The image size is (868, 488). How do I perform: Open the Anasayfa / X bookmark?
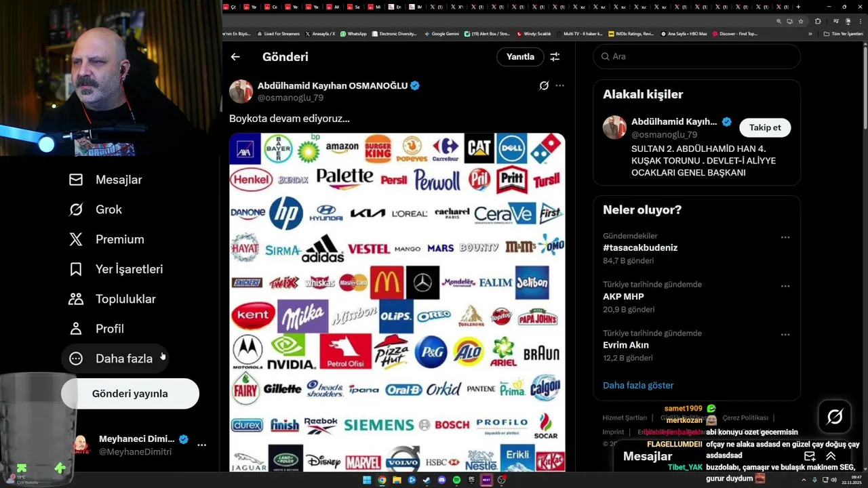(320, 33)
